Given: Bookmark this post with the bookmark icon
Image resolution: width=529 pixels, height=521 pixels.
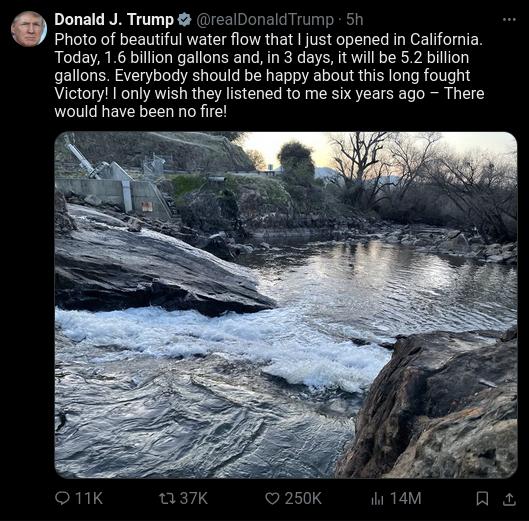Looking at the screenshot, I should [482, 499].
